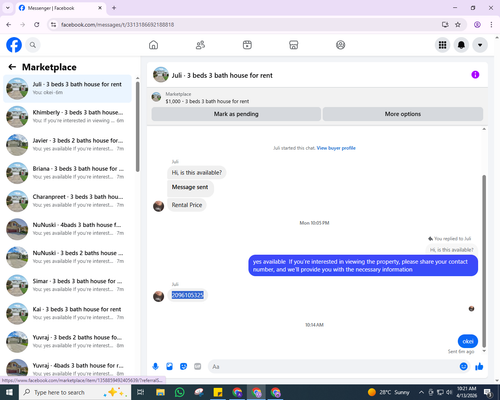
Task: Go to Facebook Home icon
Action: 153,45
